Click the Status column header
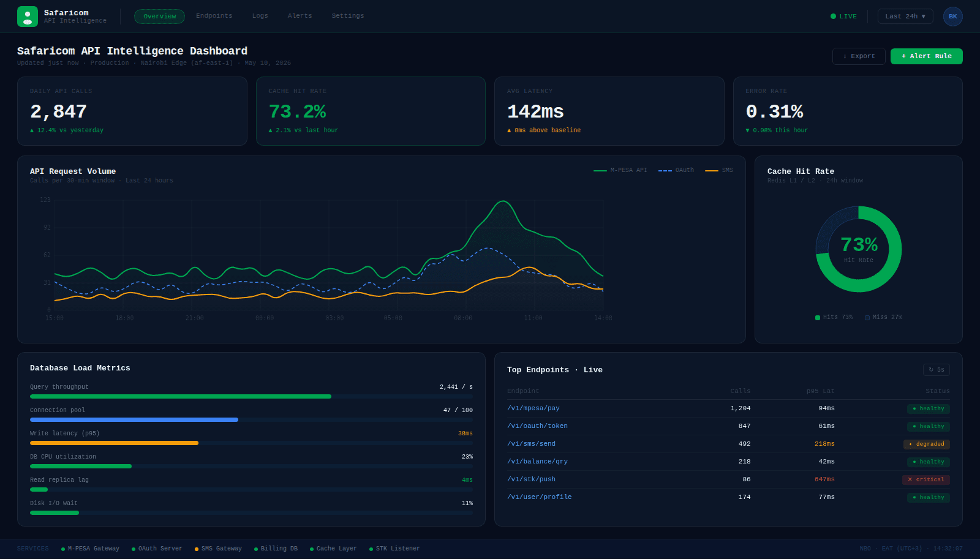Screen dimensions: 980x559 [938, 391]
